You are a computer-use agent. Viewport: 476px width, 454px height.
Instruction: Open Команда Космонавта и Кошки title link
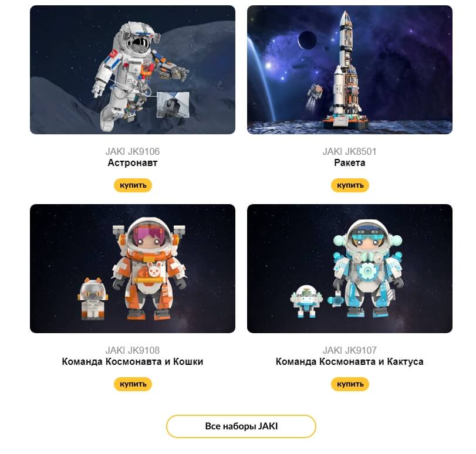pyautogui.click(x=133, y=361)
